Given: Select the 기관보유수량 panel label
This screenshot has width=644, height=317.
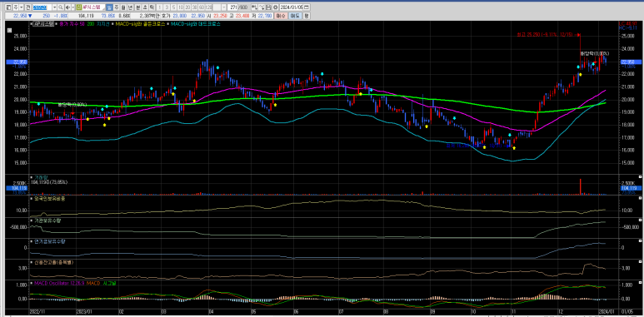Looking at the screenshot, I should click(x=47, y=220).
